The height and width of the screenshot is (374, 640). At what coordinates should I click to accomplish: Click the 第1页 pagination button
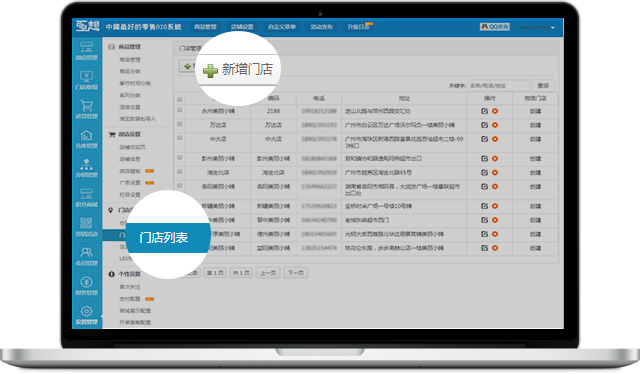click(x=215, y=273)
